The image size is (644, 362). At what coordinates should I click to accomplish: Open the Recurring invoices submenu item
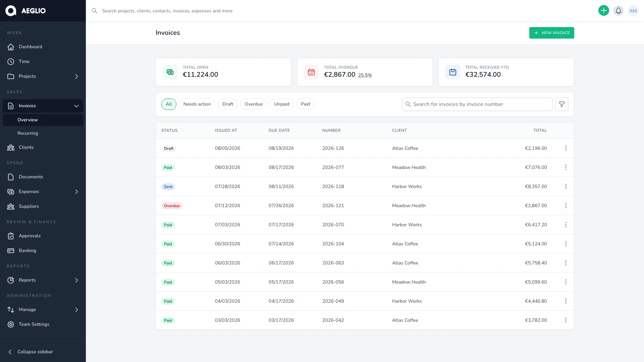coord(43,133)
